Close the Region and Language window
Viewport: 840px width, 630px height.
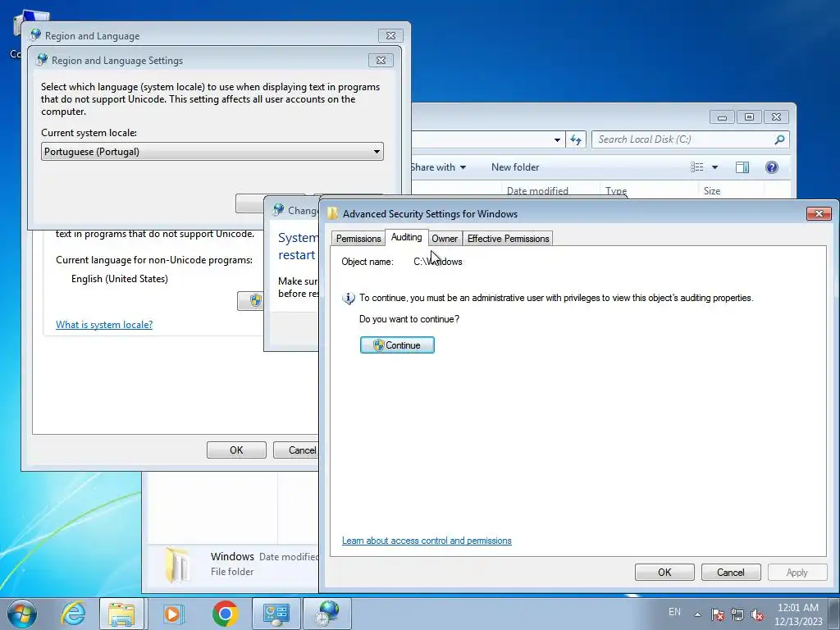tap(390, 36)
